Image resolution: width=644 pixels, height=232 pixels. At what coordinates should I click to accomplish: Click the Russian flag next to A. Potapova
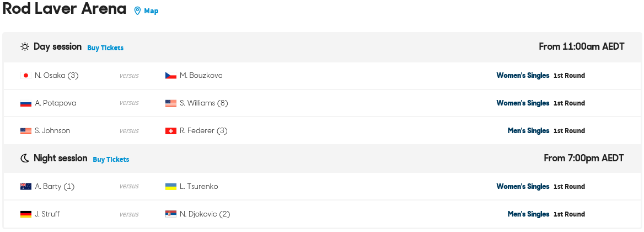click(x=26, y=103)
